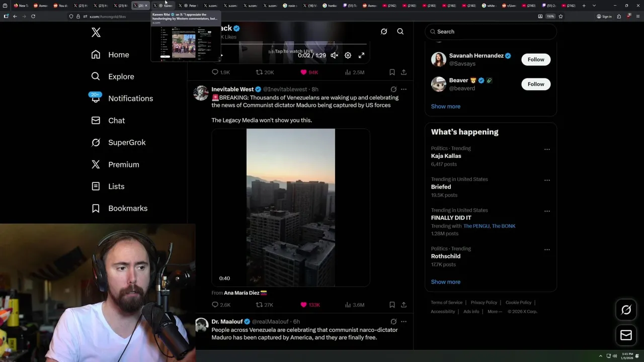Open Kaja Kallas trending topic
644x362 pixels.
446,156
